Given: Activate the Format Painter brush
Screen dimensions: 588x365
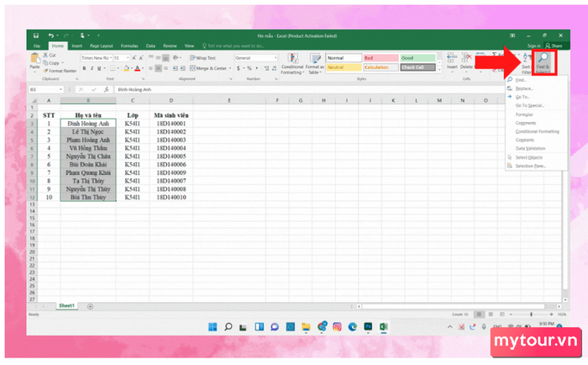Looking at the screenshot, I should click(x=60, y=71).
